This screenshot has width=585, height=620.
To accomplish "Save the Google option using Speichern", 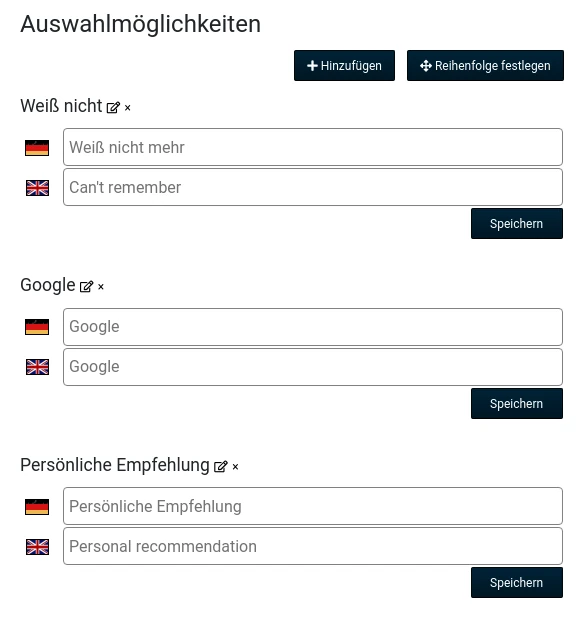I will [517, 404].
